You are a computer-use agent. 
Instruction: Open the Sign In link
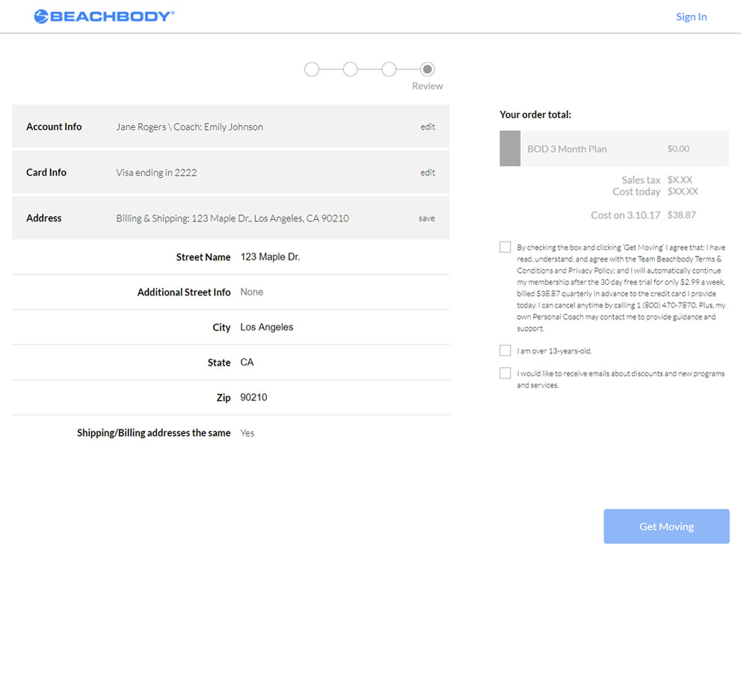tap(691, 17)
